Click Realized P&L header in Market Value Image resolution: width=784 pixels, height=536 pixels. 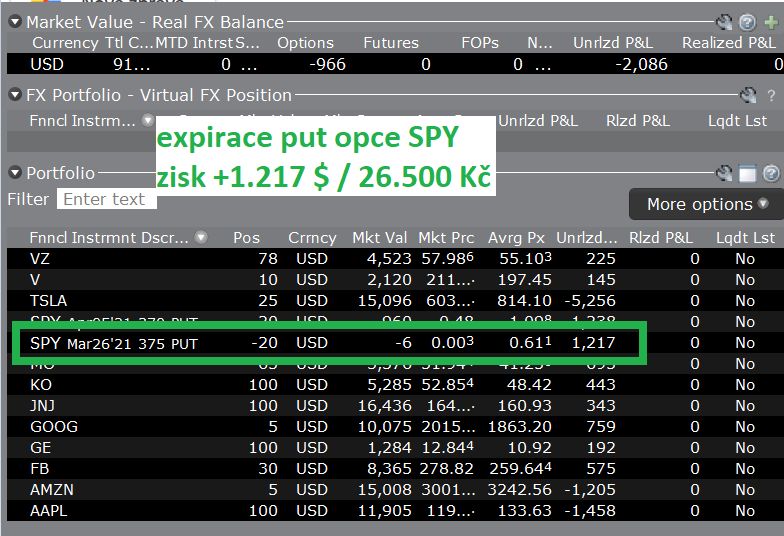729,43
